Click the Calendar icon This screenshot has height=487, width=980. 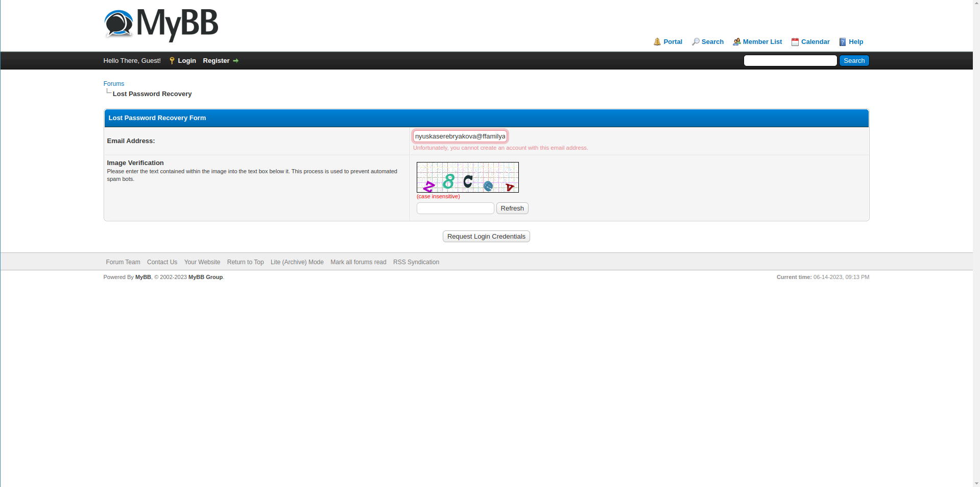coord(795,42)
